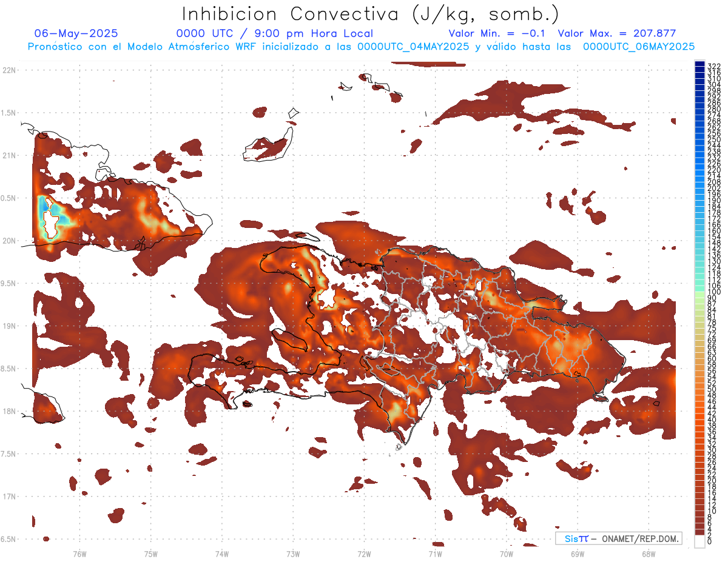Click the '72W' longitude label
Image resolution: width=728 pixels, height=562 pixels.
pyautogui.click(x=364, y=554)
